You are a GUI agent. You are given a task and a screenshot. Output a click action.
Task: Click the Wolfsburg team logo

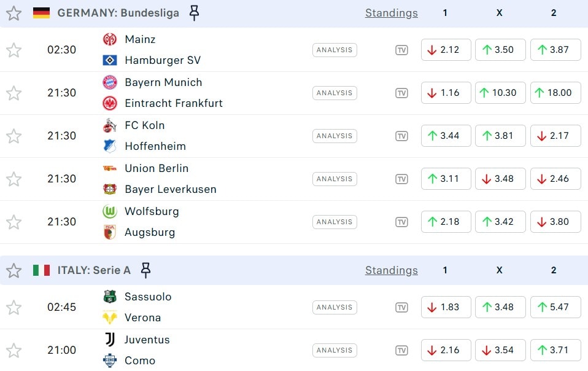pos(110,211)
